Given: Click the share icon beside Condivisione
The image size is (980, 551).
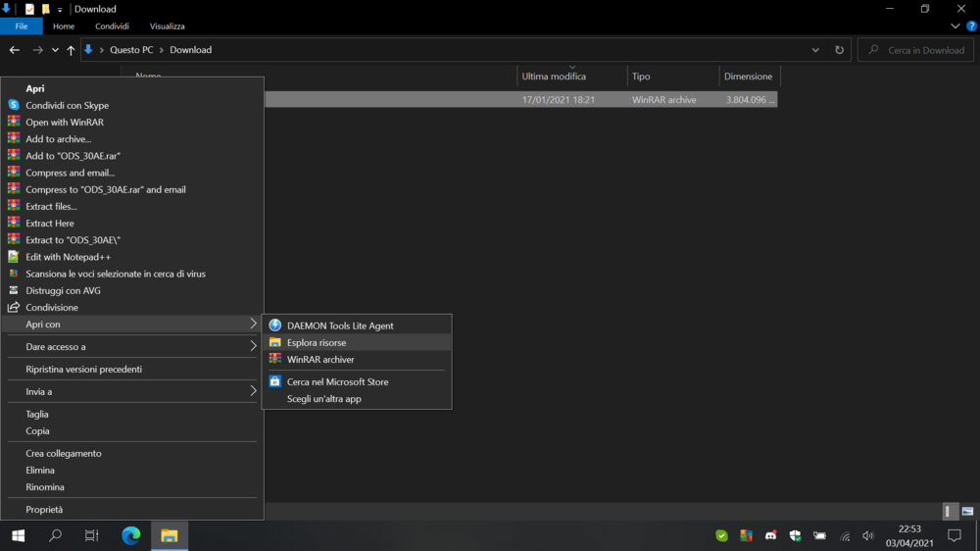Looking at the screenshot, I should click(13, 307).
